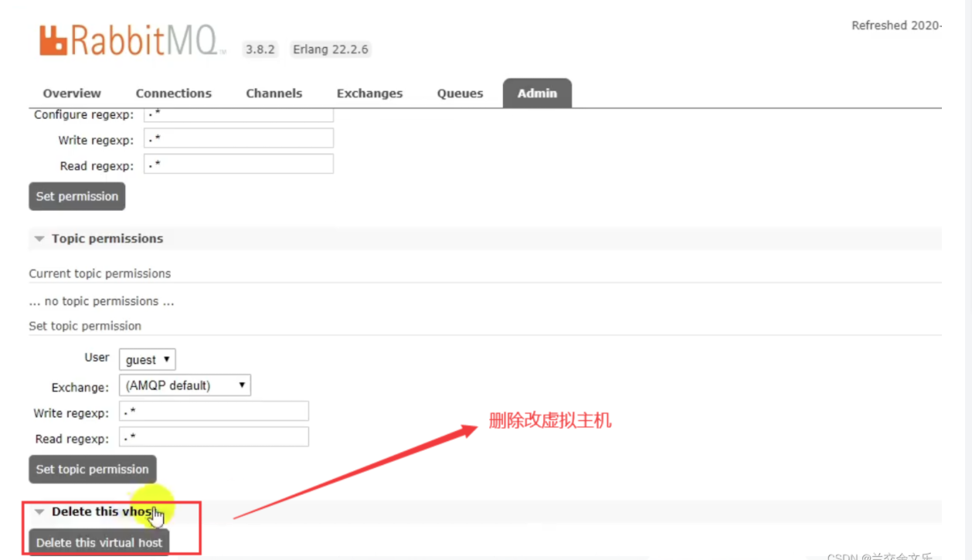Open the Exchanges tab
The width and height of the screenshot is (972, 560).
click(x=369, y=93)
